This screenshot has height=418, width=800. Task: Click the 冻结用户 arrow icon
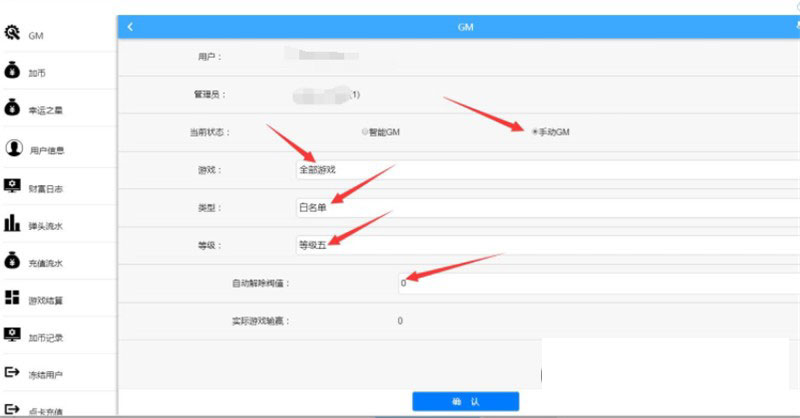pyautogui.click(x=12, y=373)
